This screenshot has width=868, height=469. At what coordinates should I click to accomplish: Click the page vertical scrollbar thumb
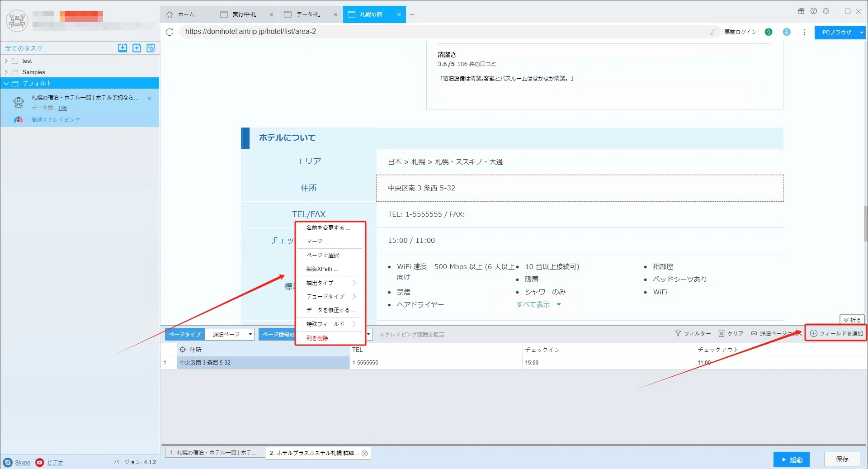click(865, 224)
